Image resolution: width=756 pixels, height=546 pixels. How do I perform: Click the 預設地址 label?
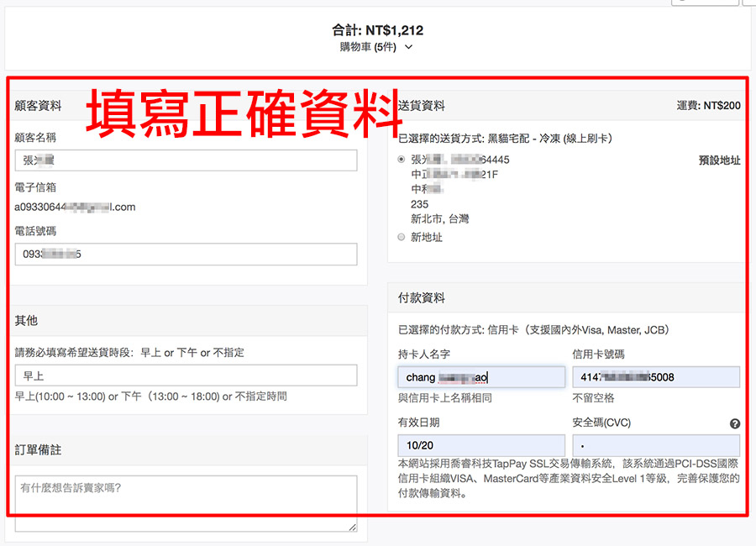(719, 160)
